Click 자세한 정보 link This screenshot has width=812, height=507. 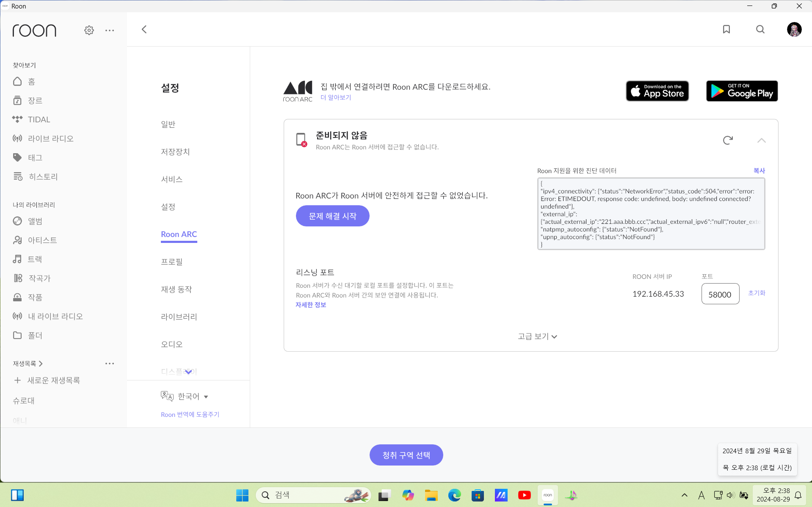pyautogui.click(x=311, y=305)
